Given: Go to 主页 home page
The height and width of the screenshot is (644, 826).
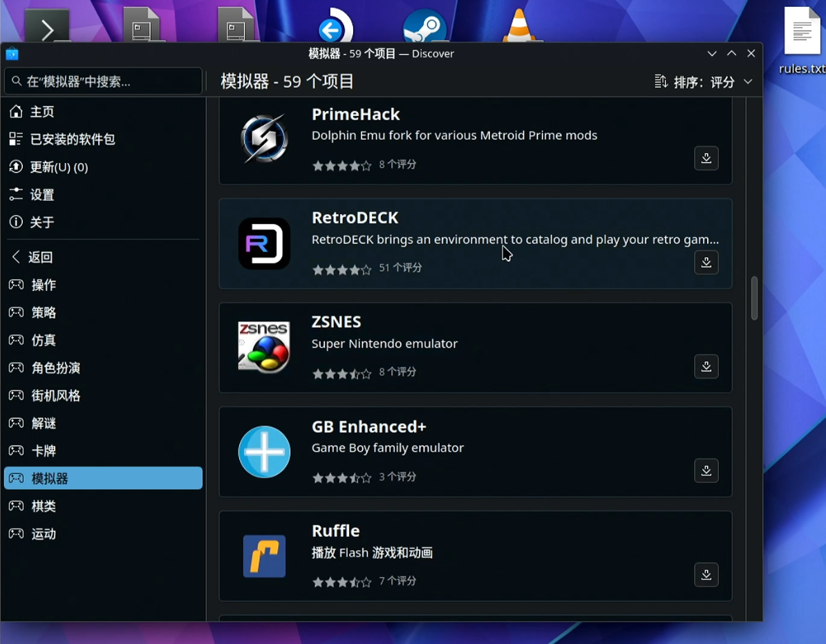Looking at the screenshot, I should [x=103, y=112].
